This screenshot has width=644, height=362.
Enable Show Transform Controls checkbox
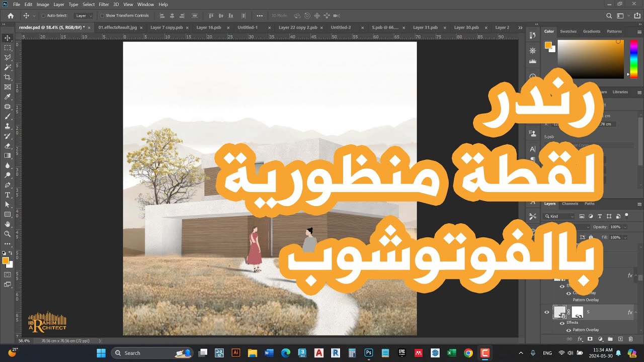coord(102,16)
